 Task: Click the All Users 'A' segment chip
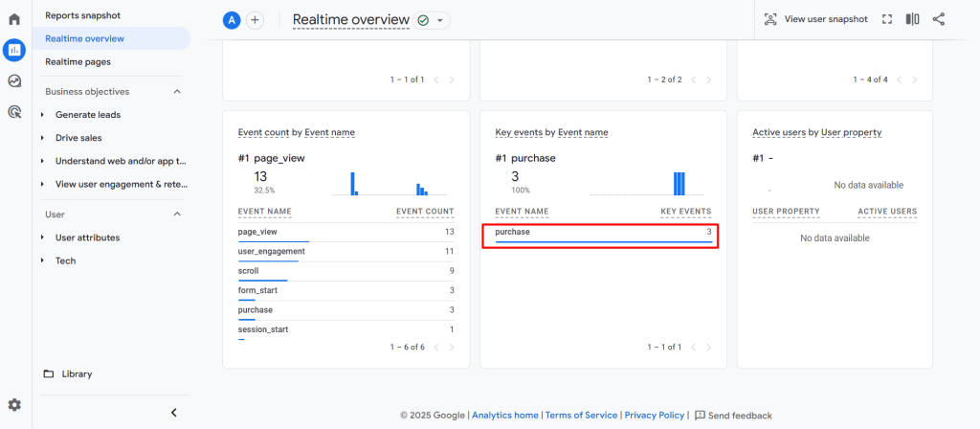pos(232,20)
